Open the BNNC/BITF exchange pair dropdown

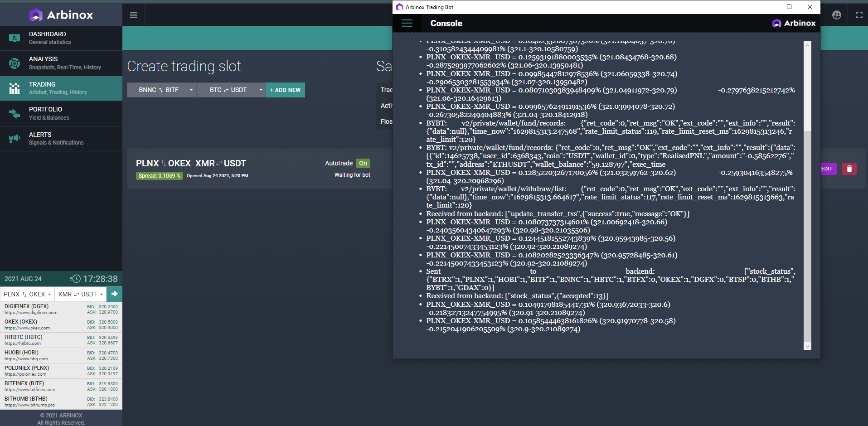click(x=161, y=90)
